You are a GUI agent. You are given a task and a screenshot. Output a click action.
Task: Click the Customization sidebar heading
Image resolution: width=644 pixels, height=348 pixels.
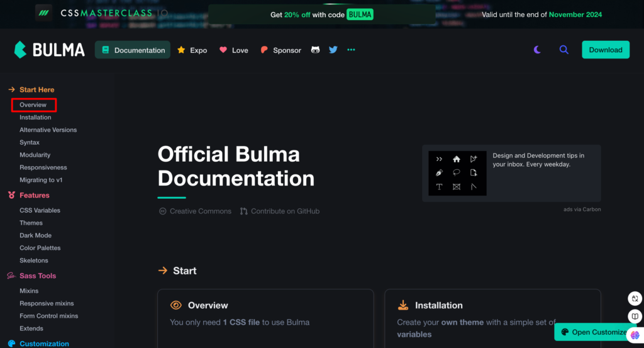(x=45, y=344)
